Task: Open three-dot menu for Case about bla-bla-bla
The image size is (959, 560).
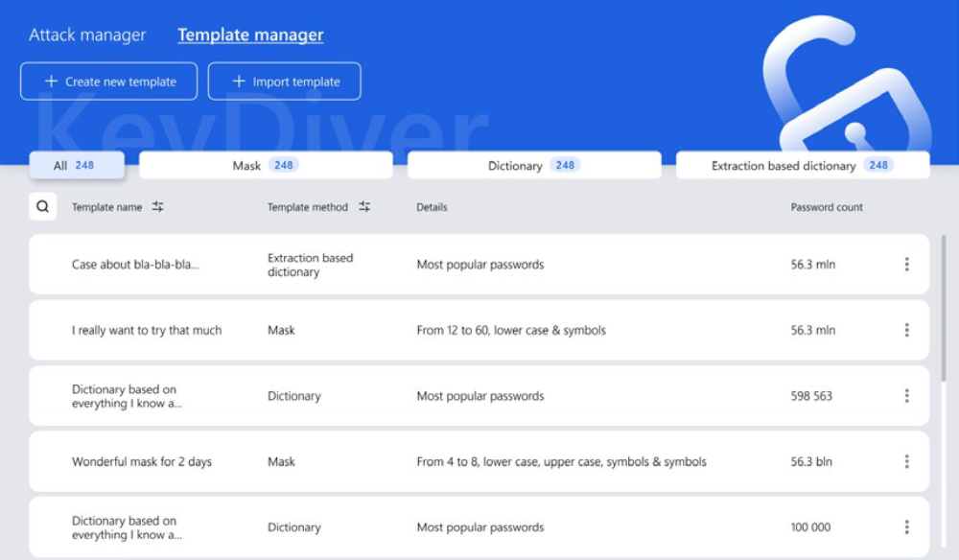Action: pyautogui.click(x=906, y=265)
